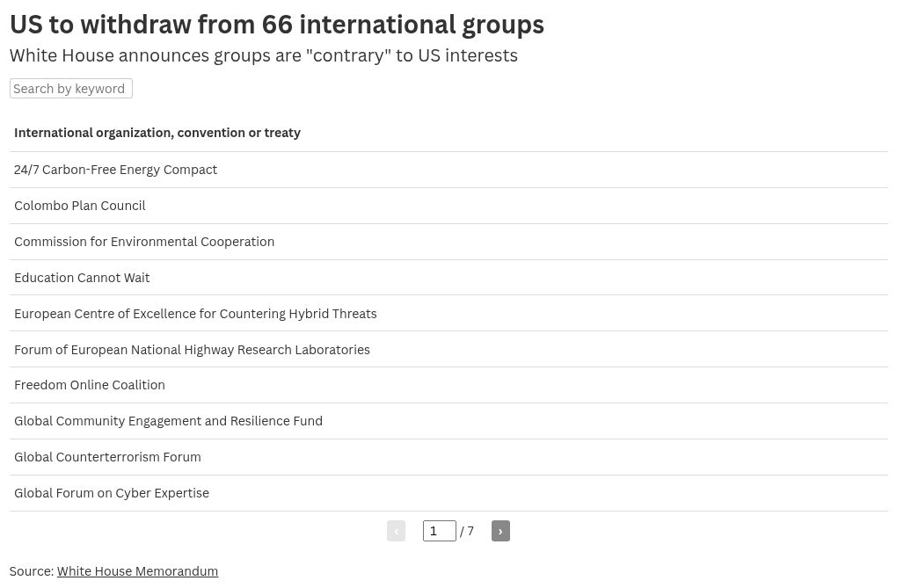Select Global Community Engagement and Resilience Fund
Image resolution: width=897 pixels, height=588 pixels.
pos(168,421)
